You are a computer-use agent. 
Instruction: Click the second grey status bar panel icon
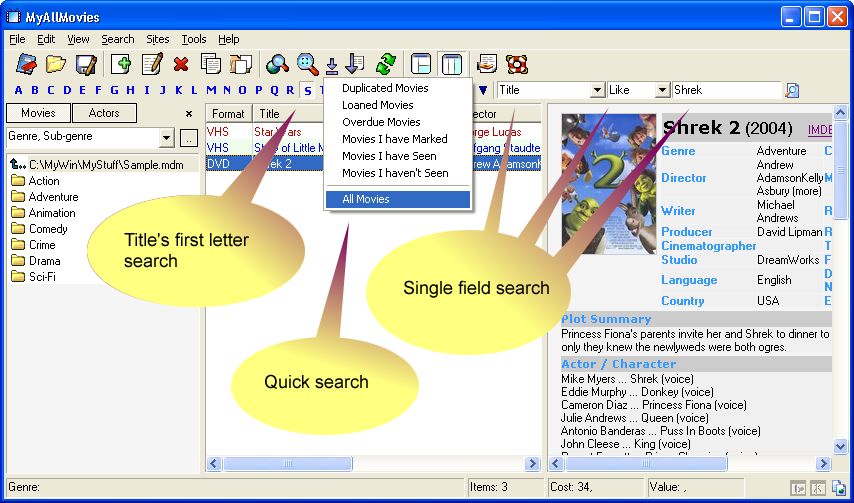pos(818,488)
